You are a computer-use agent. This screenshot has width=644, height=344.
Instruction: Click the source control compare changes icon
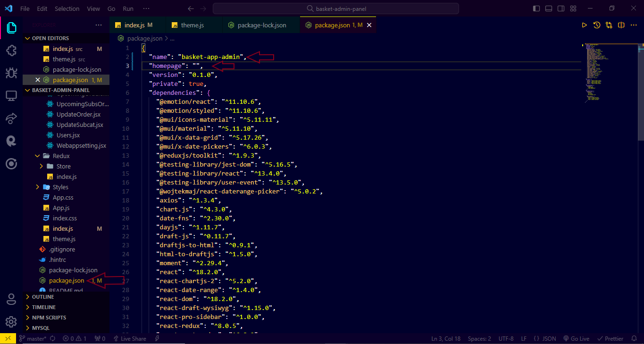(x=609, y=25)
